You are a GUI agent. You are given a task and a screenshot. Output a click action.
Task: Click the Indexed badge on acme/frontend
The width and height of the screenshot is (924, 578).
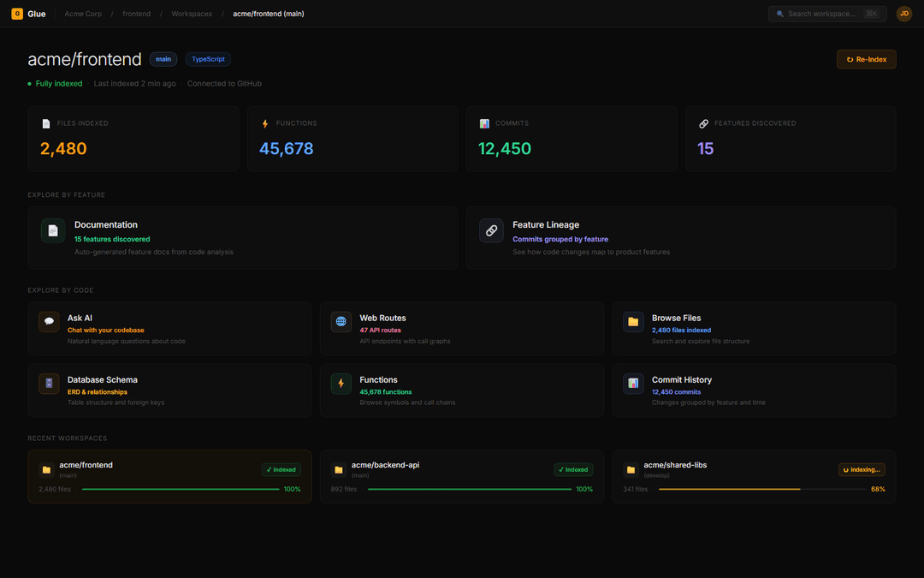click(281, 469)
